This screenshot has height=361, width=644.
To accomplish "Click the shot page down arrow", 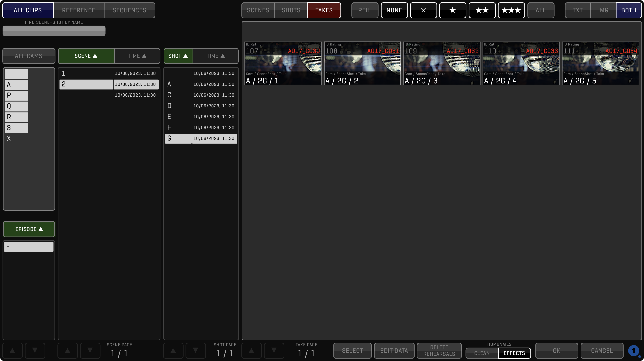I will click(x=195, y=351).
